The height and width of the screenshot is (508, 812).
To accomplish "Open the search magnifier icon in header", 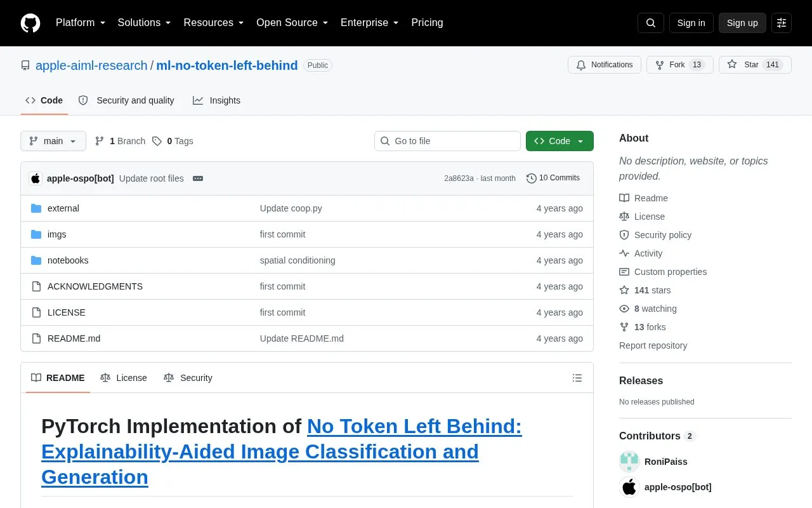I will pos(651,23).
